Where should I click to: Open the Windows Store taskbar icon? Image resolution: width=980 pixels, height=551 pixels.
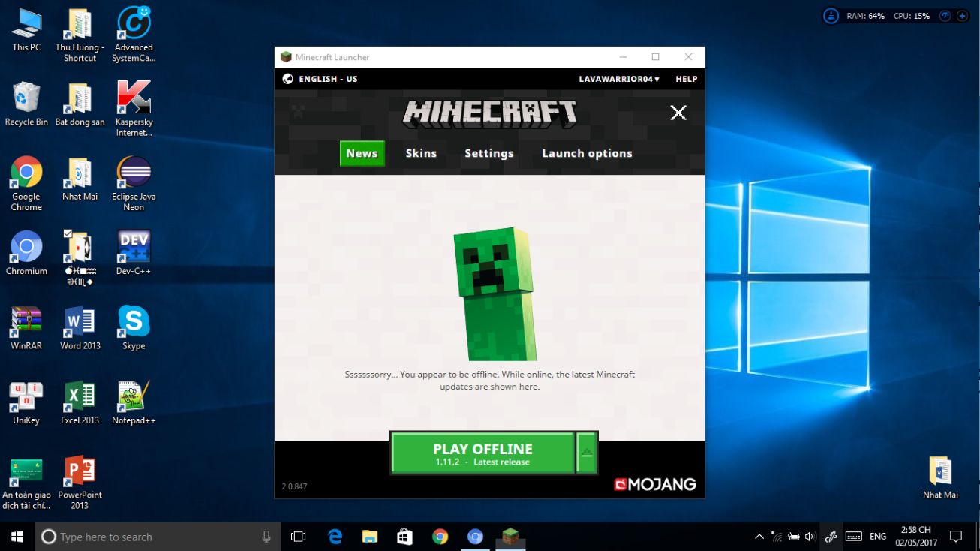pos(404,537)
